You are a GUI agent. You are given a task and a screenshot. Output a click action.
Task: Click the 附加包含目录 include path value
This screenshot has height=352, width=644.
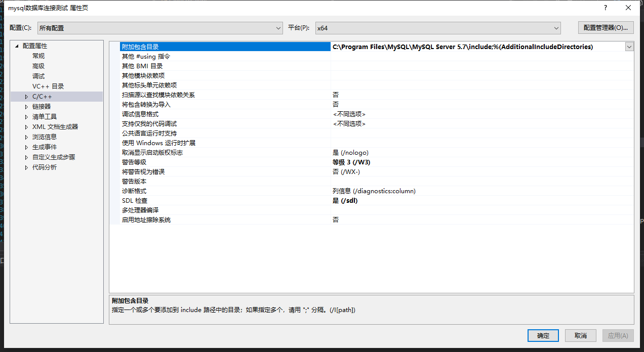[x=463, y=47]
